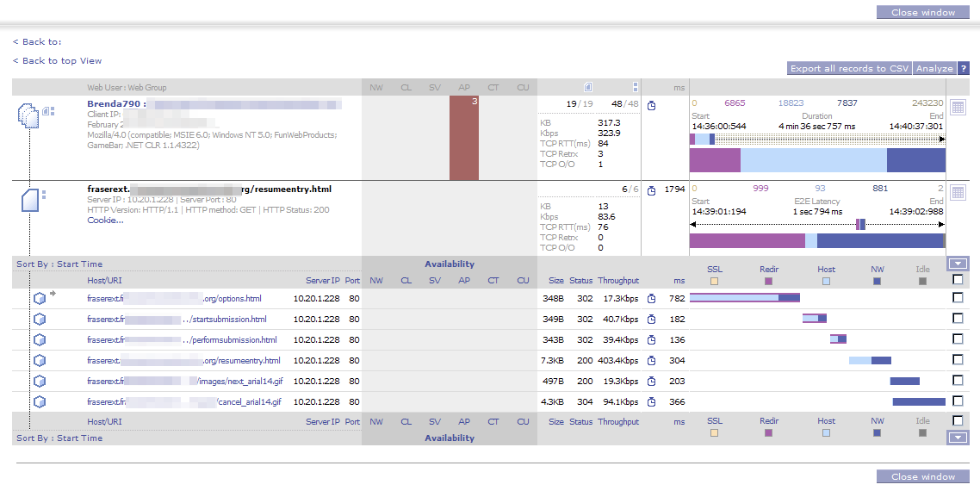Click the timeline bar for options.html request
Viewport: 980px width, 497px height.
(744, 298)
